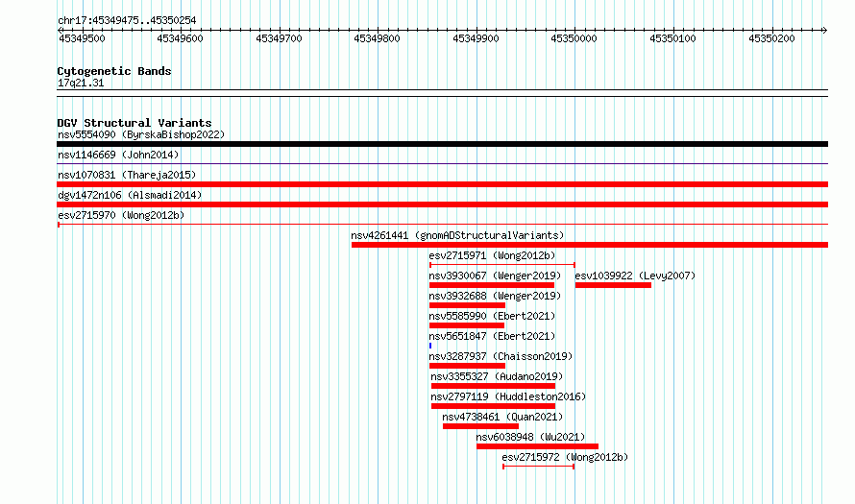Open the nsv5585990 (Ebert2021) label
Viewport: 855px width, 504px height.
tap(493, 316)
